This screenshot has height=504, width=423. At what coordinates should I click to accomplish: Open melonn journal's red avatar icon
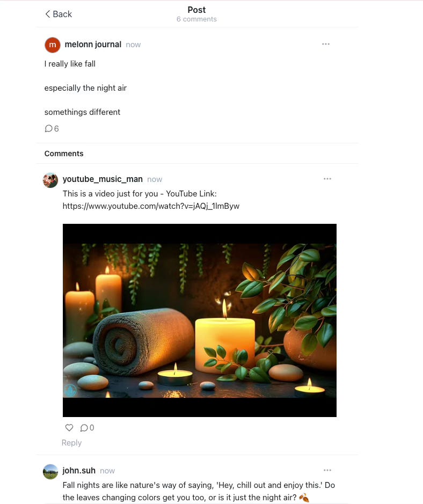coord(53,45)
